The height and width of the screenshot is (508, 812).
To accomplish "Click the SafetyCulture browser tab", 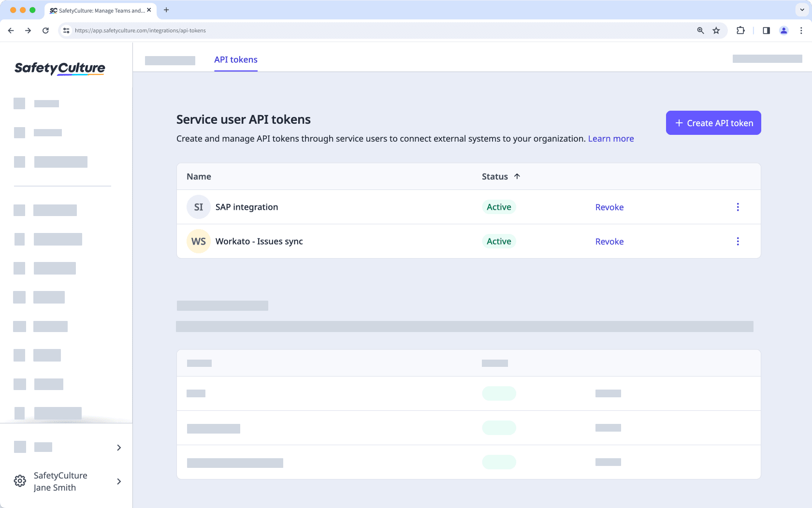I will coord(99,10).
